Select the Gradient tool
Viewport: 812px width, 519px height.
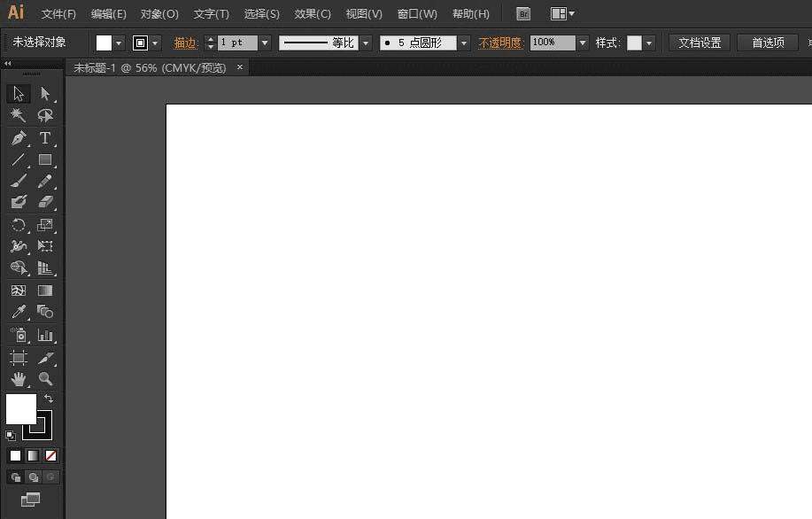coord(45,290)
